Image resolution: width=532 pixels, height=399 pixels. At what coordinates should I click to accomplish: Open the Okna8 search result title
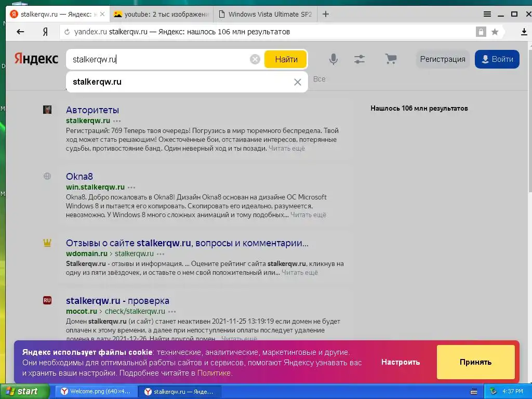tap(79, 177)
